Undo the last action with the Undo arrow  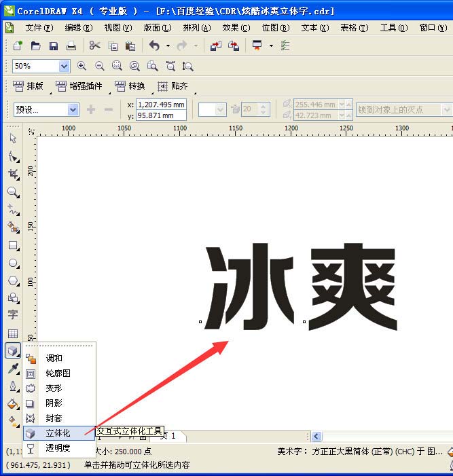155,46
